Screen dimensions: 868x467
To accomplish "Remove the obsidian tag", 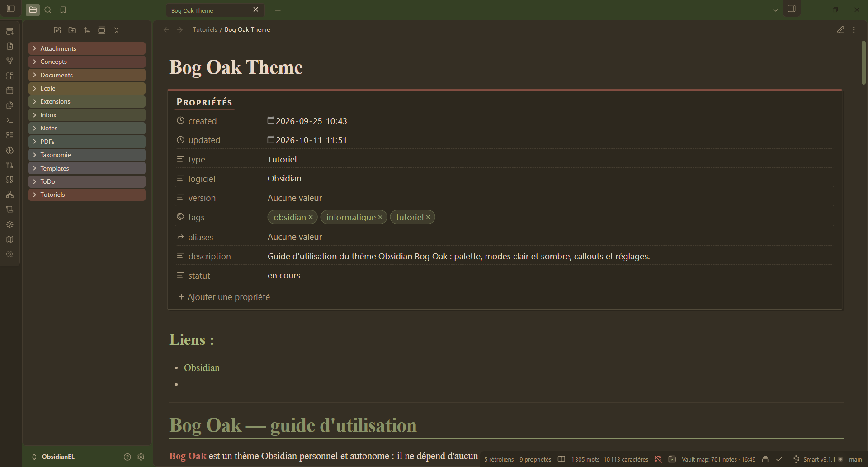I will click(x=311, y=217).
